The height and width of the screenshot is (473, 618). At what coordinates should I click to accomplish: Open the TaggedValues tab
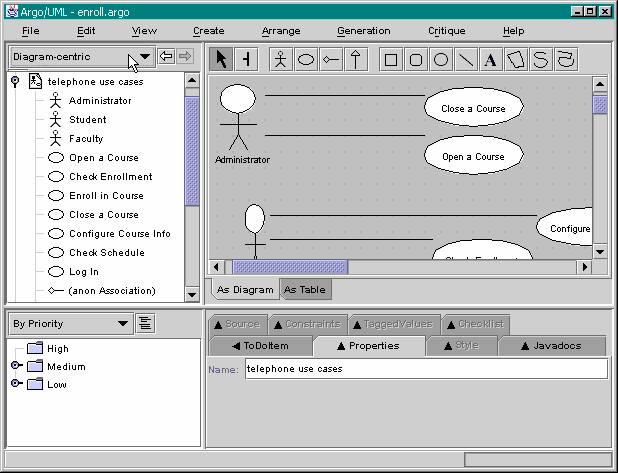(394, 324)
